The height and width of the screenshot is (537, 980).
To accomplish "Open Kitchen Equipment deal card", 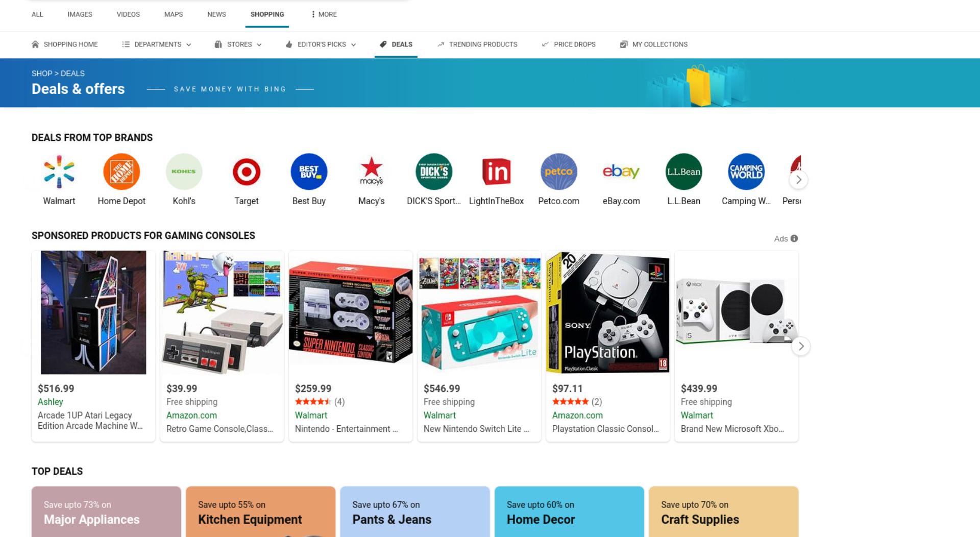I will [260, 511].
